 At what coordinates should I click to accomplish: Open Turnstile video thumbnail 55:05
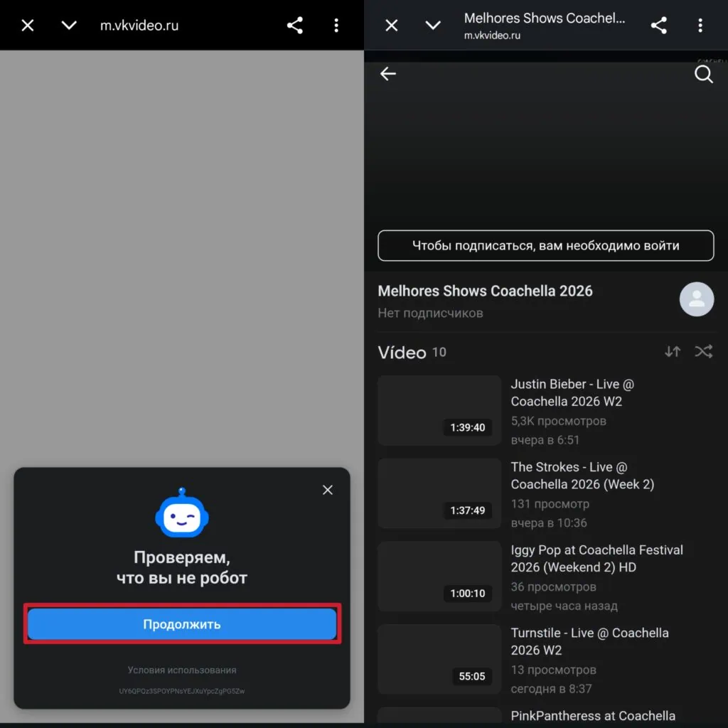click(439, 659)
